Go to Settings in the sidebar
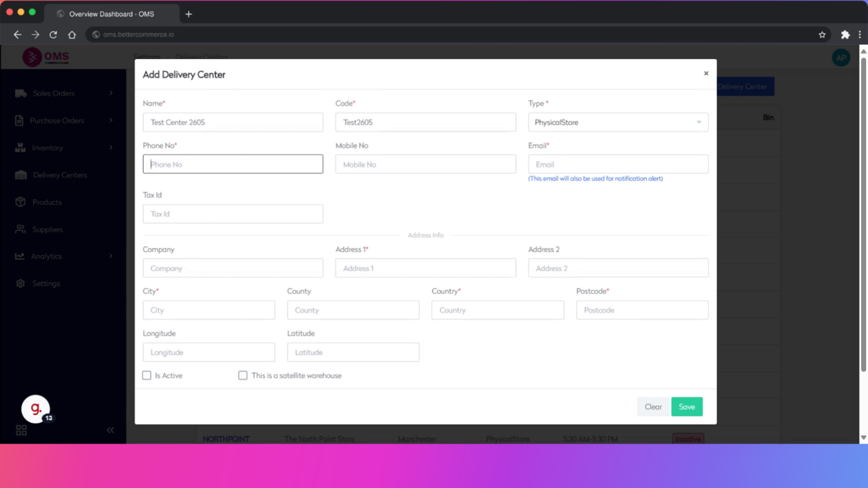 (46, 284)
